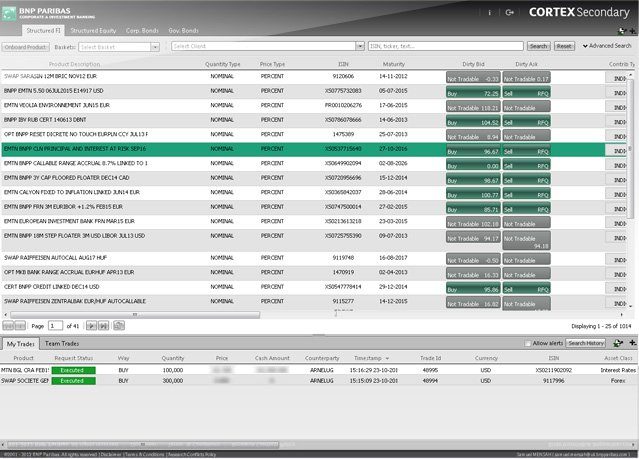The width and height of the screenshot is (639, 459).
Task: Click the Onboard Product button
Action: [x=25, y=47]
